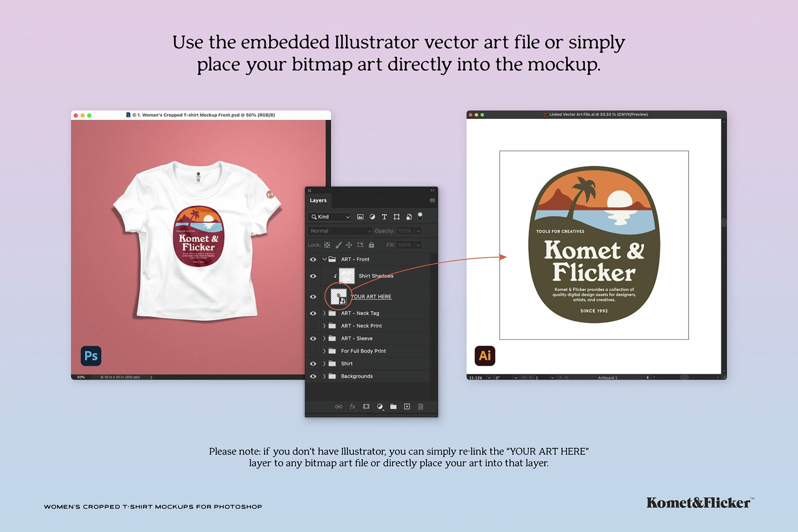
Task: Hide the Shirt Shadows layer
Action: point(313,276)
